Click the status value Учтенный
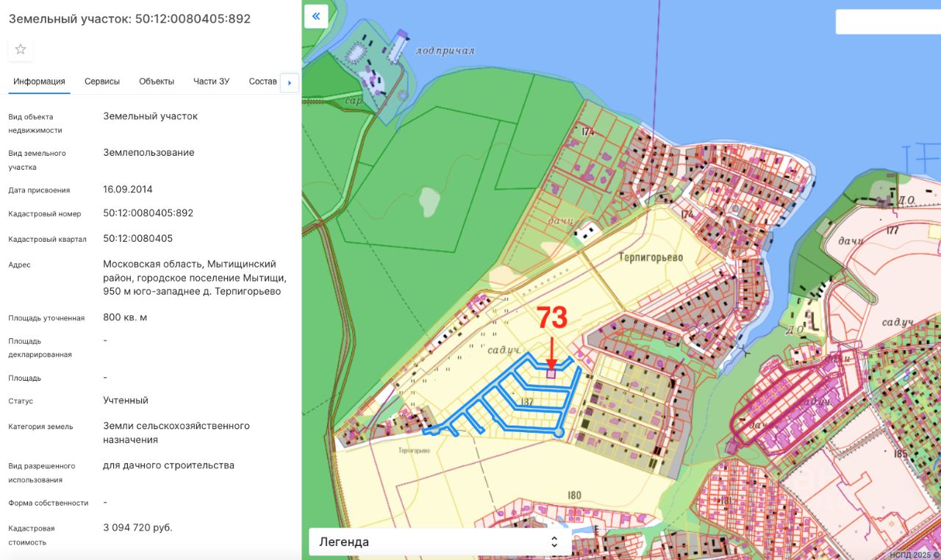This screenshot has height=560, width=941. tap(126, 401)
